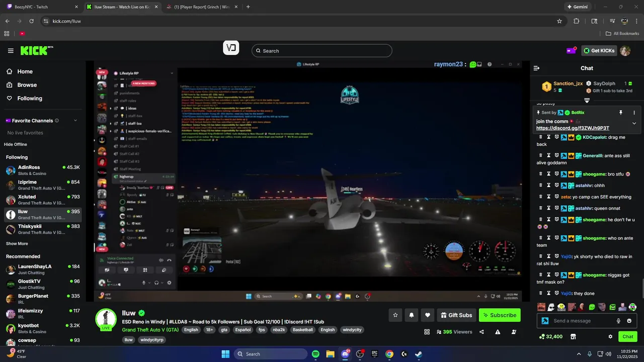Open the pinned message three-dot options

point(634,113)
